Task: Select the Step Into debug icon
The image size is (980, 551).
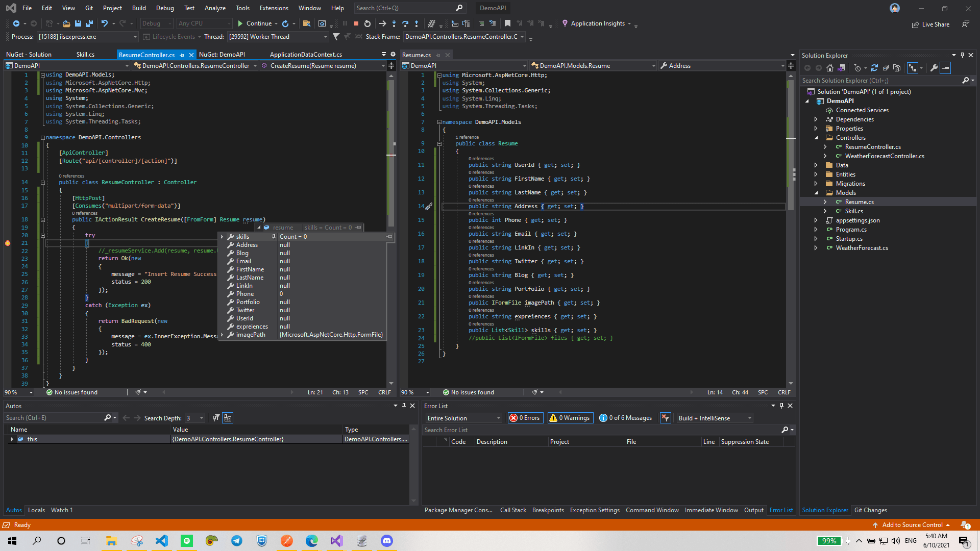Action: tap(394, 23)
